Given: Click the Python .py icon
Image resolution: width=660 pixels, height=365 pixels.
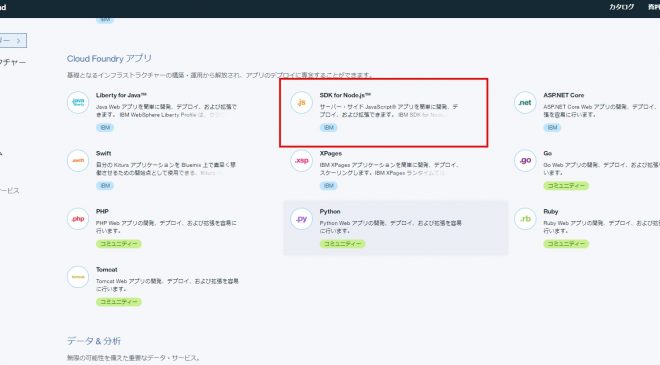Looking at the screenshot, I should click(x=301, y=218).
